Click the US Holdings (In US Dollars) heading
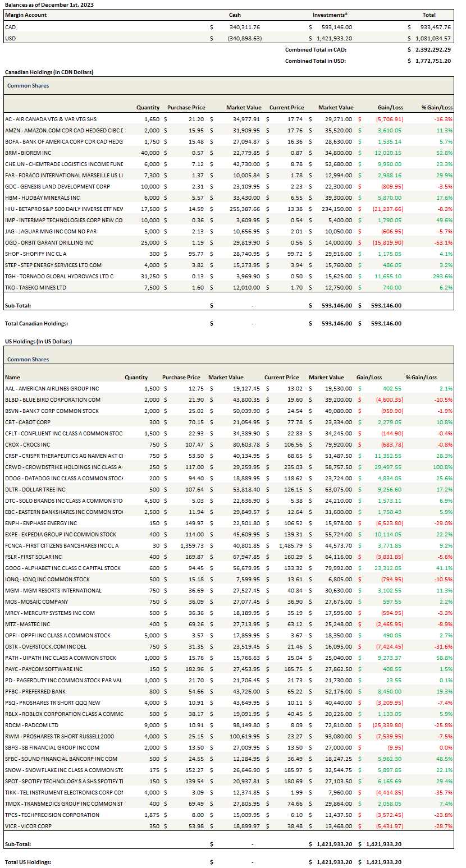Viewport: 466px width, 868px height. click(38, 342)
